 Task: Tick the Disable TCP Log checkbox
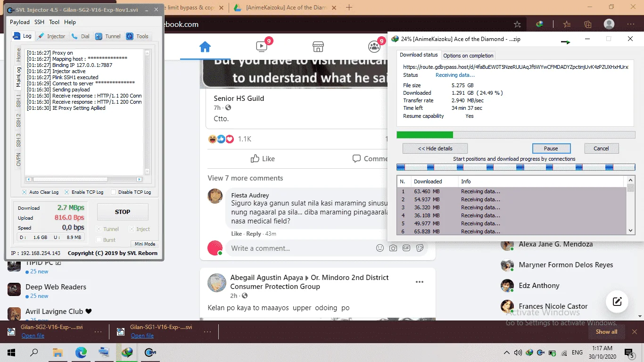click(131, 192)
